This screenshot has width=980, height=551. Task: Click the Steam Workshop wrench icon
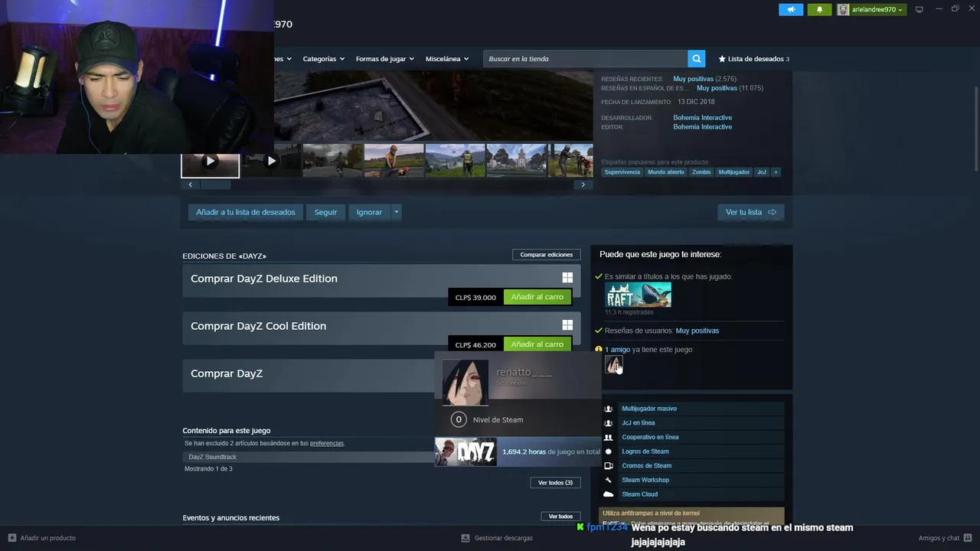tap(608, 481)
